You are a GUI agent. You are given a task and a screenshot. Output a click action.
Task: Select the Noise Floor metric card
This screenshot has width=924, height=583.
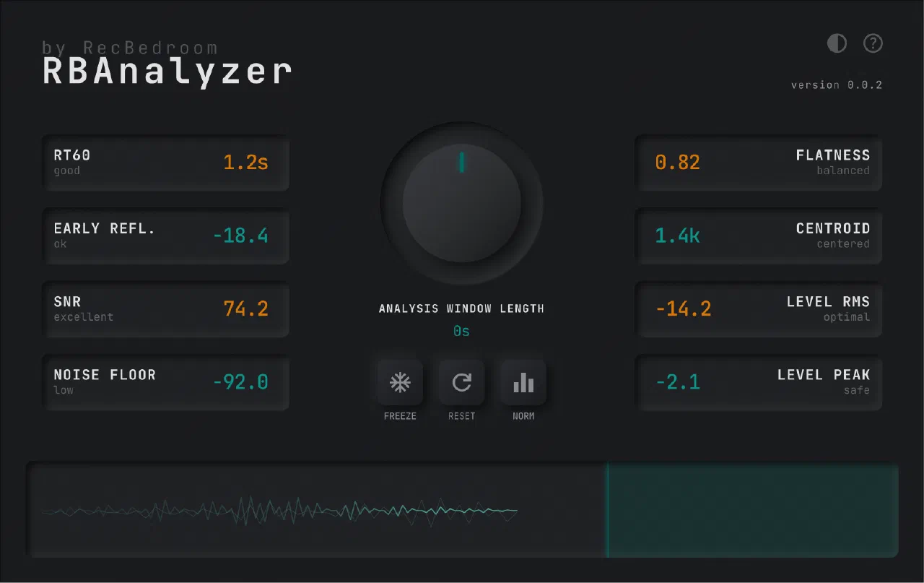point(165,382)
